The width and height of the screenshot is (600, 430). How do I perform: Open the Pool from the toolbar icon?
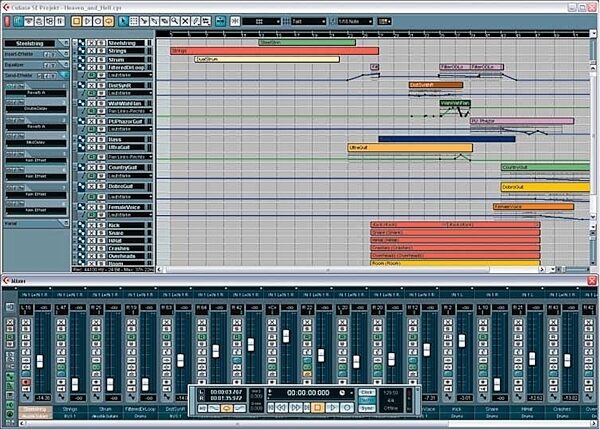(x=49, y=21)
